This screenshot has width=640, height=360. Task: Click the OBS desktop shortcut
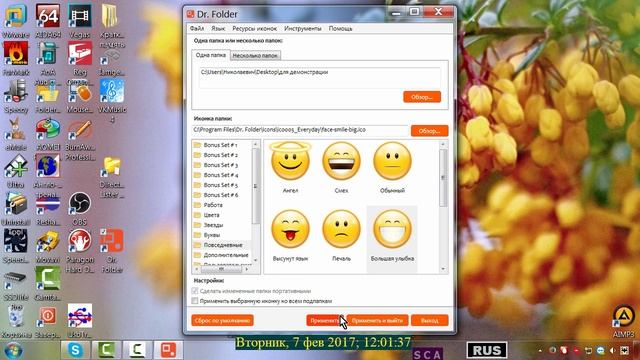click(x=80, y=208)
